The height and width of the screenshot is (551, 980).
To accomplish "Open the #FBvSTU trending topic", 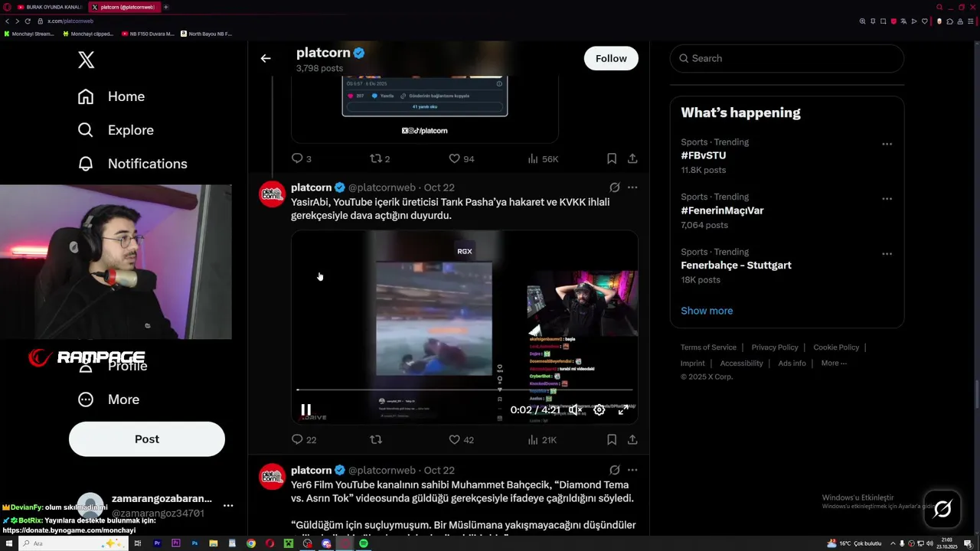I will coord(704,155).
